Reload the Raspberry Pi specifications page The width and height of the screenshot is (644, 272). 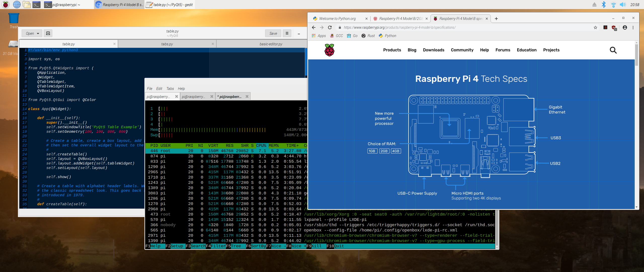(330, 27)
